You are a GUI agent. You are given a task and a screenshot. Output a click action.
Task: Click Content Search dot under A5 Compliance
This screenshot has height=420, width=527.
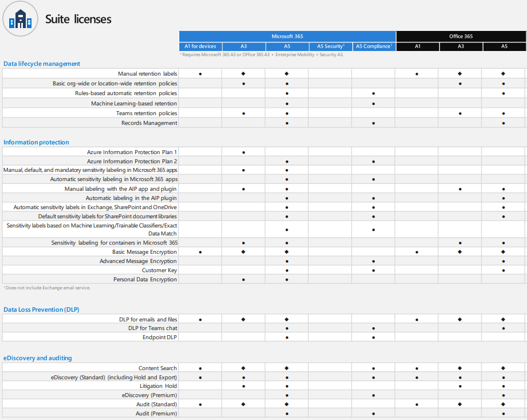point(373,368)
